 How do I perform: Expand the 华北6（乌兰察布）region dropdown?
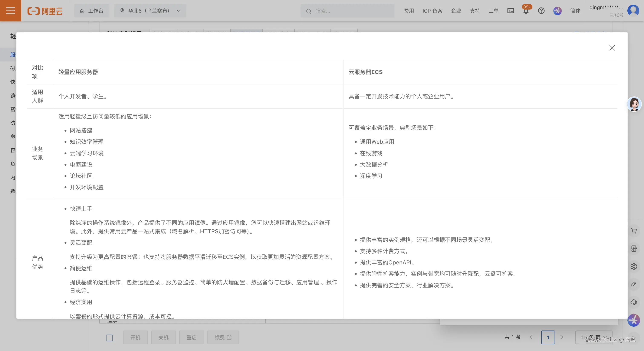tap(150, 11)
